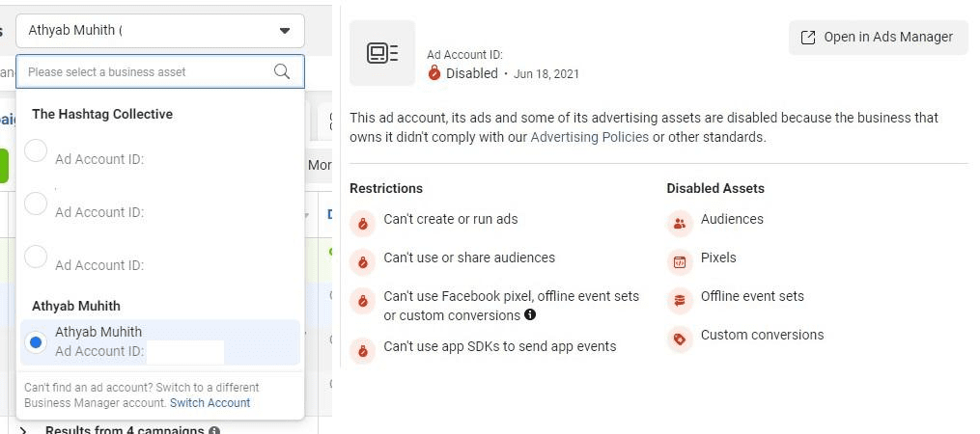Open the Athyab Muhith account dropdown
980x434 pixels.
point(160,31)
